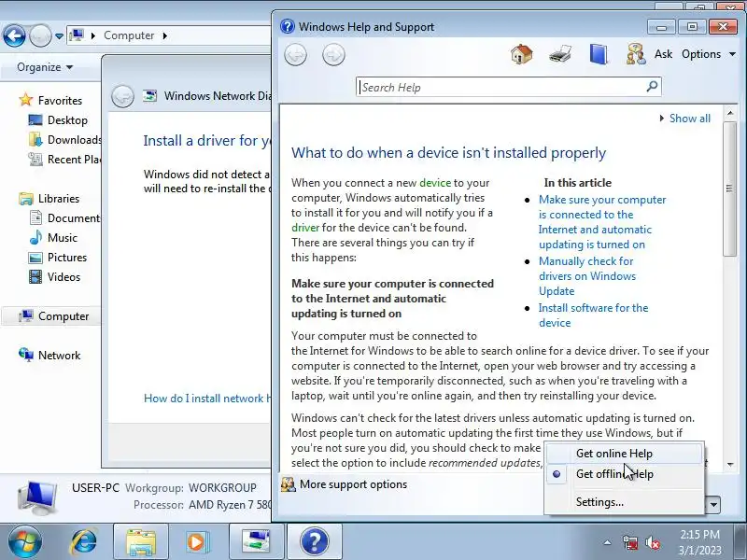
Task: Select Network in navigation pane
Action: [x=59, y=356]
